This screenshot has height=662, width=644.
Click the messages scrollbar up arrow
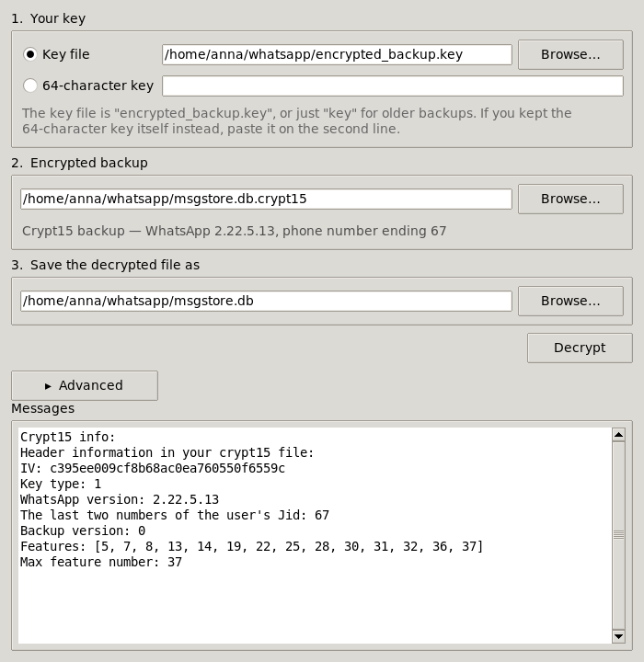pos(618,434)
